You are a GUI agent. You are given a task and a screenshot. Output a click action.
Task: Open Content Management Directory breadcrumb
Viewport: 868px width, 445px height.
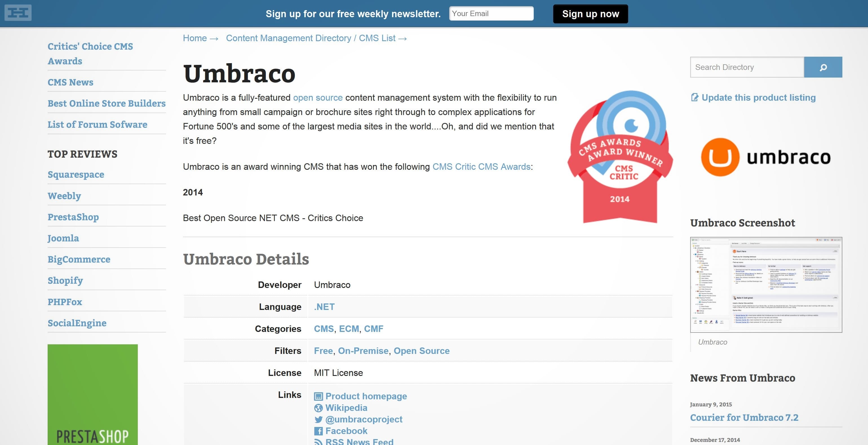[x=311, y=38]
